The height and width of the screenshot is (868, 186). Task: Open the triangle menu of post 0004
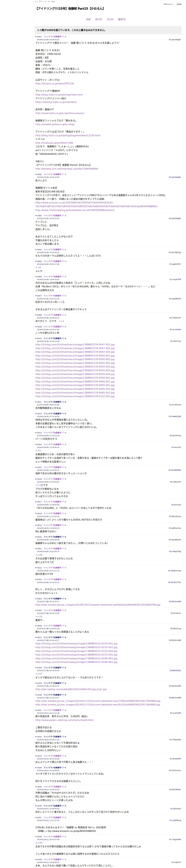point(36,250)
